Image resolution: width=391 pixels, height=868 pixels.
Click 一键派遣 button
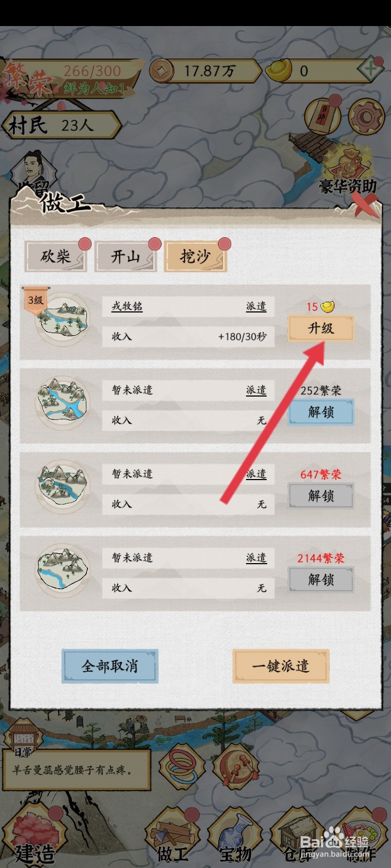pyautogui.click(x=281, y=666)
